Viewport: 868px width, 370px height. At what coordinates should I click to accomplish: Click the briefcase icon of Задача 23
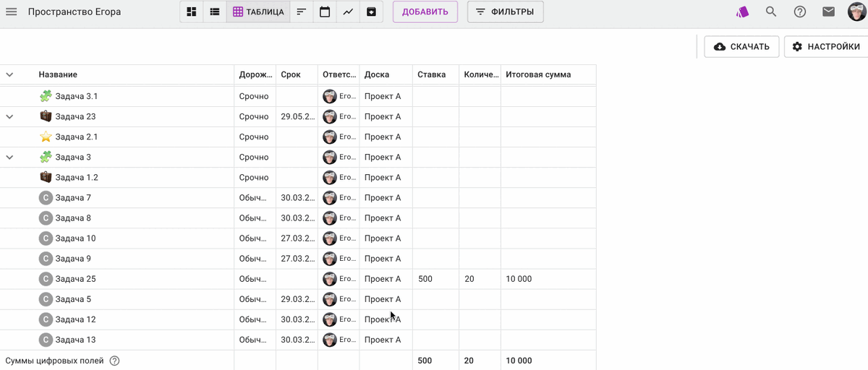pos(46,116)
